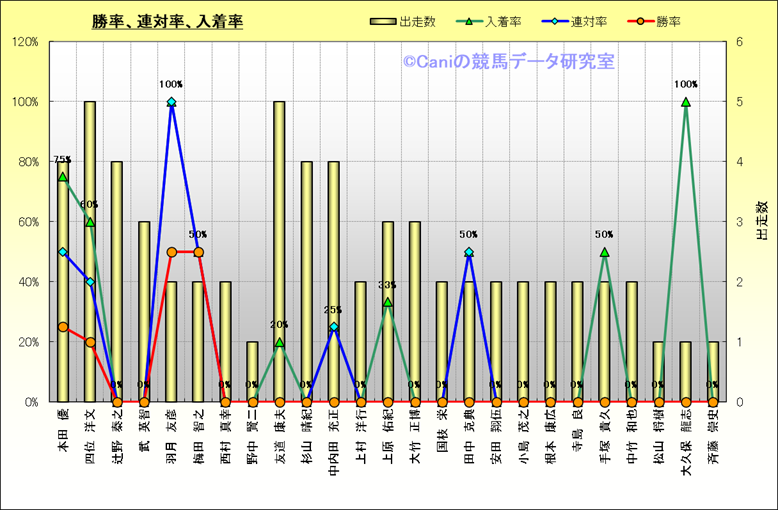This screenshot has height=510, width=778.
Task: Click the 25% diamond marker above 中内田 充正
Action: [x=333, y=327]
